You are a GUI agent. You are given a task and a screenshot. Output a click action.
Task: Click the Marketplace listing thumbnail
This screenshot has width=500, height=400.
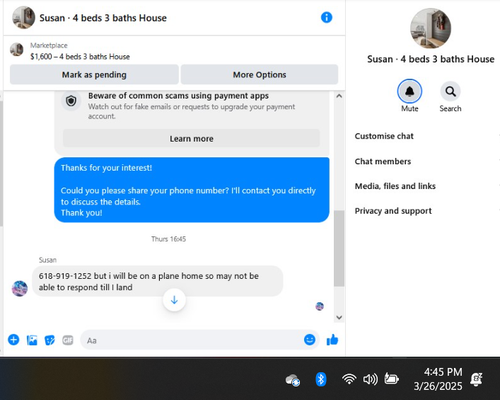pyautogui.click(x=17, y=50)
